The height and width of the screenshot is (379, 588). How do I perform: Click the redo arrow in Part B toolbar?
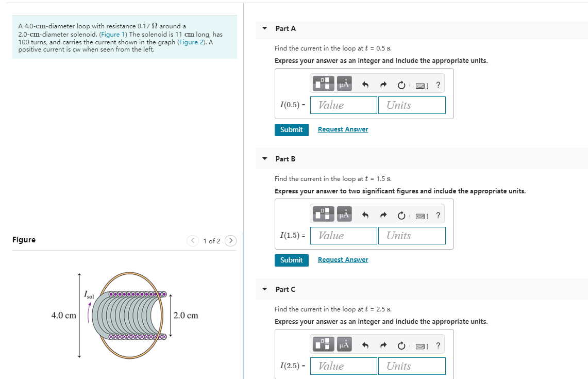pyautogui.click(x=383, y=214)
